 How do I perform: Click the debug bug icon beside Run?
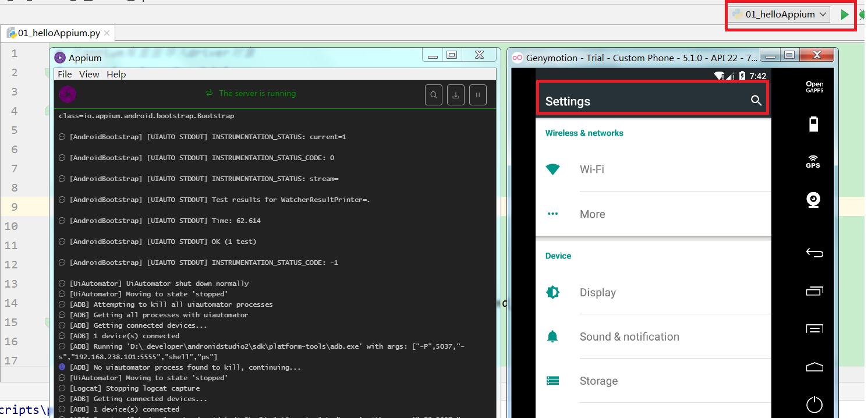[863, 15]
